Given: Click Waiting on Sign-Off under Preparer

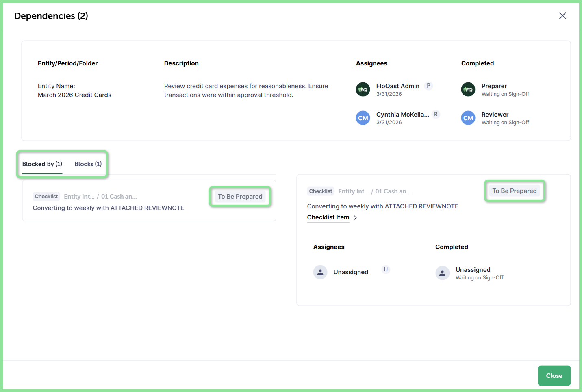Looking at the screenshot, I should coord(505,94).
